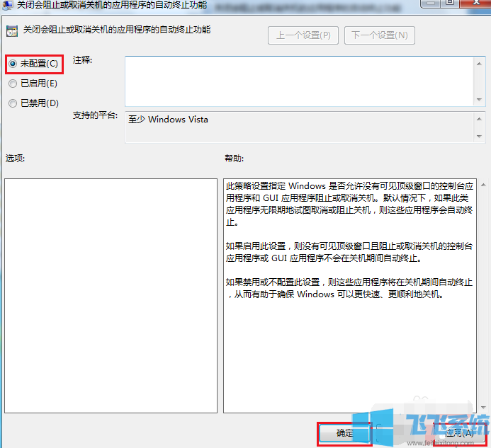Click inside the 注释 comment text box
Viewport: 491px width, 448px height.
(x=299, y=81)
